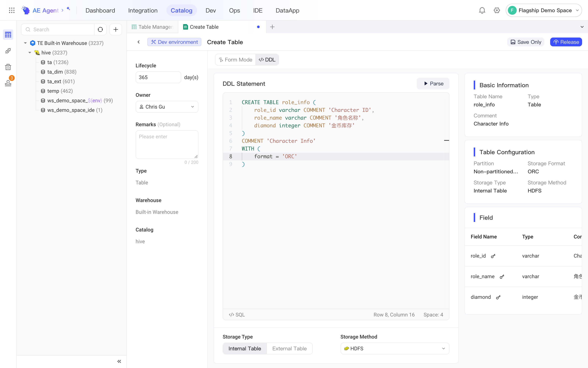The width and height of the screenshot is (588, 368).
Task: Collapse the sidebar with double chevron
Action: pyautogui.click(x=119, y=361)
